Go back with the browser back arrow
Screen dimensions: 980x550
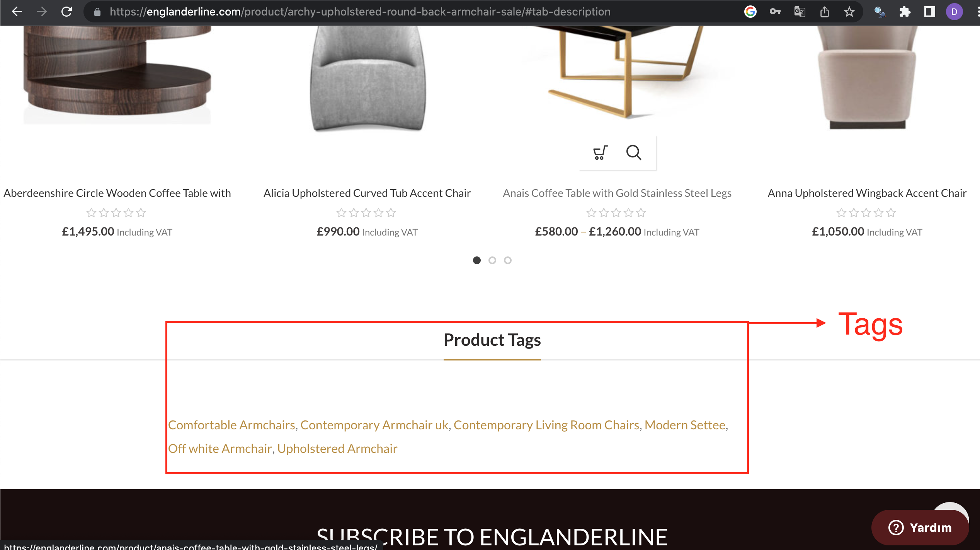click(17, 12)
